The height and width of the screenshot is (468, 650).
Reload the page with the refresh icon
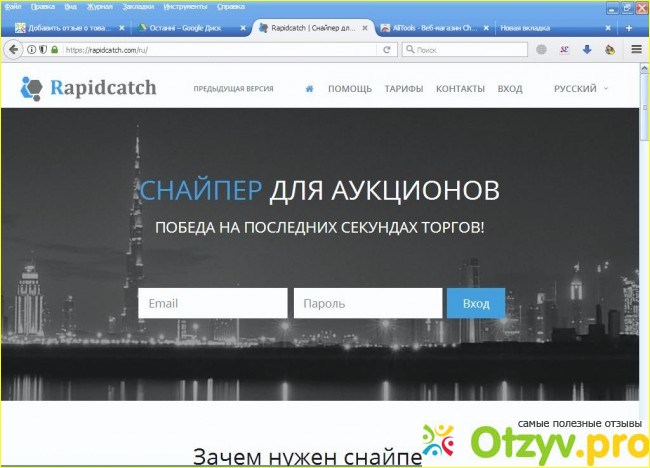point(387,48)
